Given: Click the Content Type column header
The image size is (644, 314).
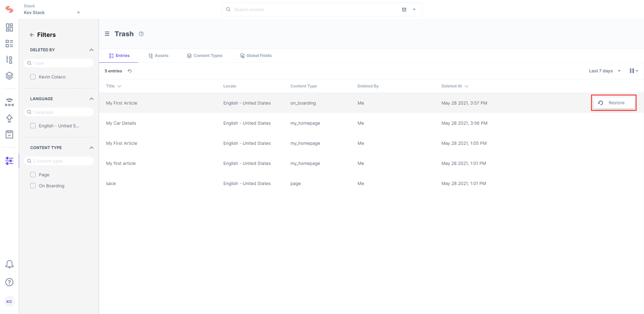Looking at the screenshot, I should pyautogui.click(x=304, y=86).
